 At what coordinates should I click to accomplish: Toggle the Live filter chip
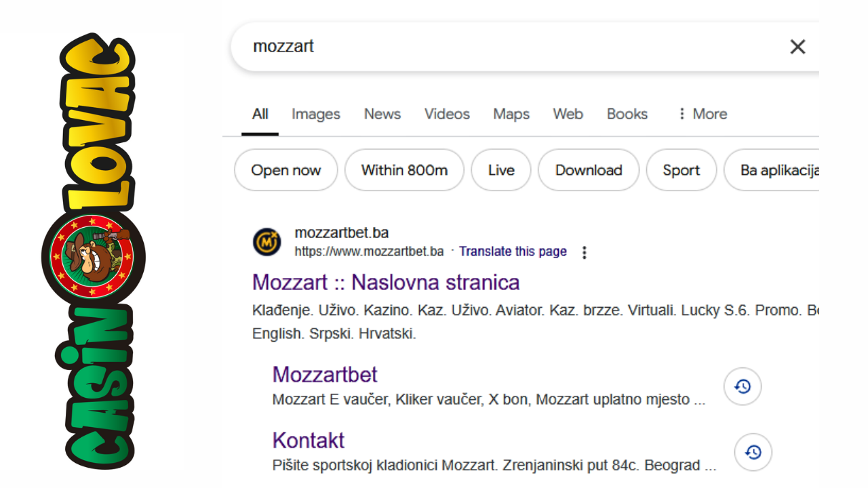[x=500, y=170]
